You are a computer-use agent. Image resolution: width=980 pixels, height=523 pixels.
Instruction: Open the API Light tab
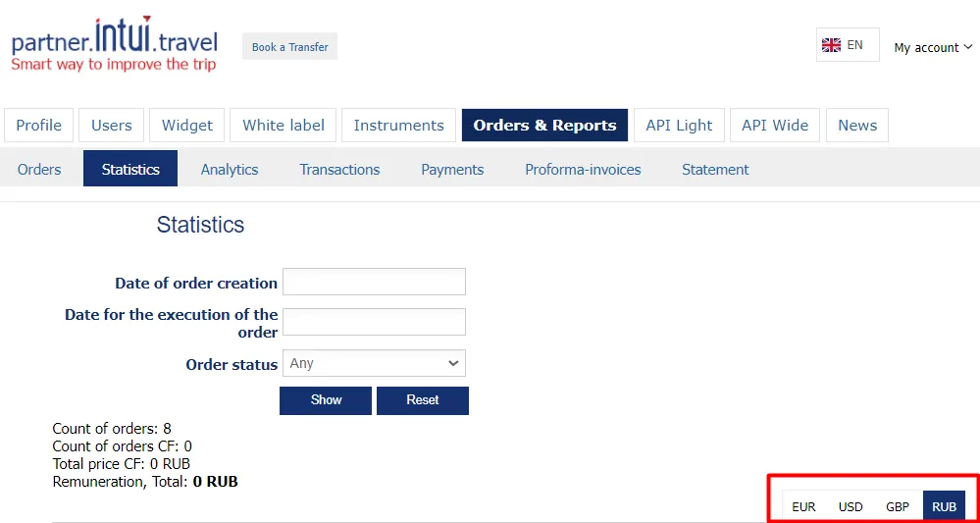679,126
